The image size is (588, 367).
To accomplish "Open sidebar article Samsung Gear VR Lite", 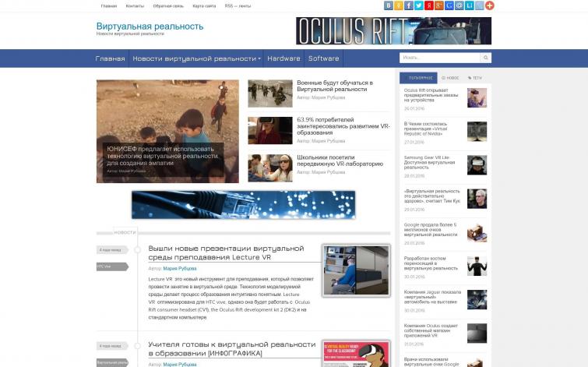I will coord(429,163).
